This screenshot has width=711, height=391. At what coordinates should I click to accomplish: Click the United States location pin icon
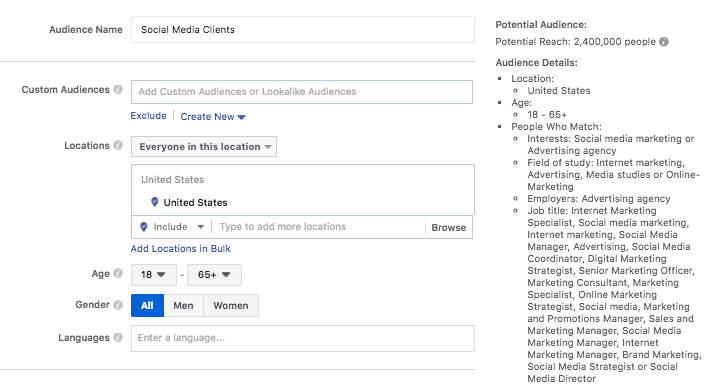[x=155, y=202]
